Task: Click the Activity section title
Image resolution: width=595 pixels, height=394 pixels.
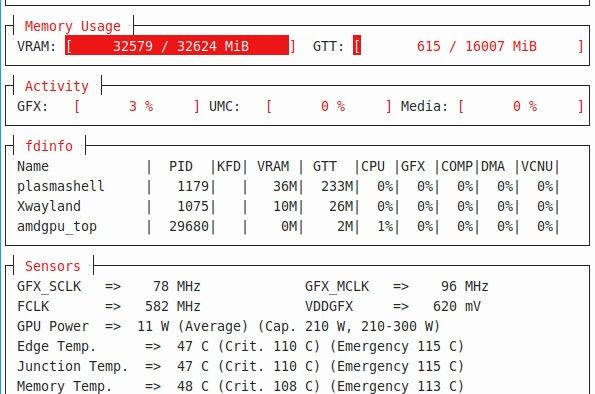Action: click(57, 86)
